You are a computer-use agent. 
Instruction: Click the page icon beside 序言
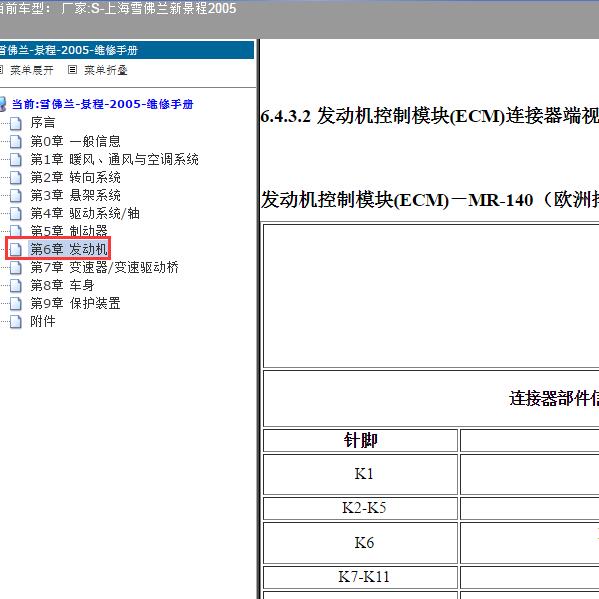click(x=16, y=123)
